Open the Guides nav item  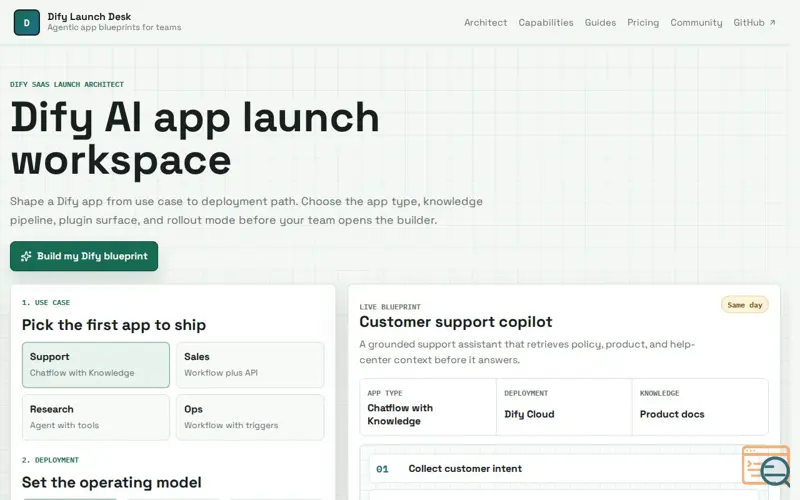click(x=600, y=22)
